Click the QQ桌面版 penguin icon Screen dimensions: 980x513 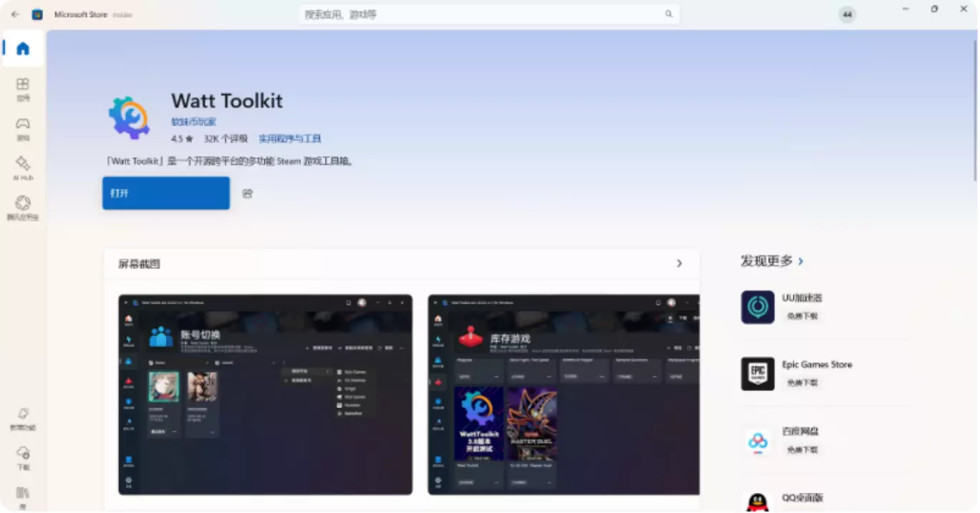click(757, 502)
